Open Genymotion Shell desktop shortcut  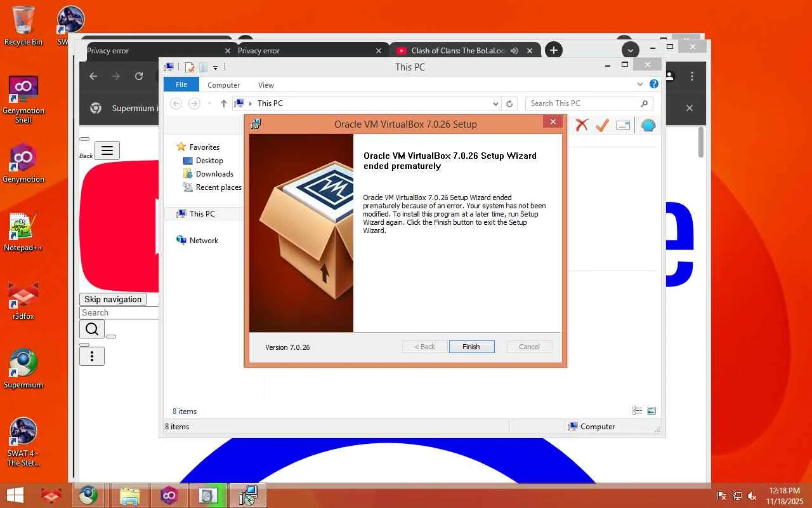click(23, 100)
